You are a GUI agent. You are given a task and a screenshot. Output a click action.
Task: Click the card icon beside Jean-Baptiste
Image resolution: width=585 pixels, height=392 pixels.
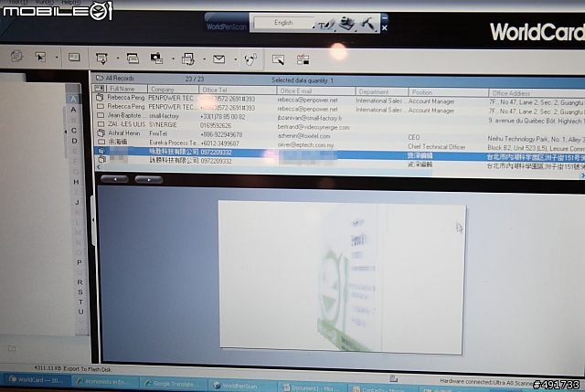pyautogui.click(x=101, y=115)
